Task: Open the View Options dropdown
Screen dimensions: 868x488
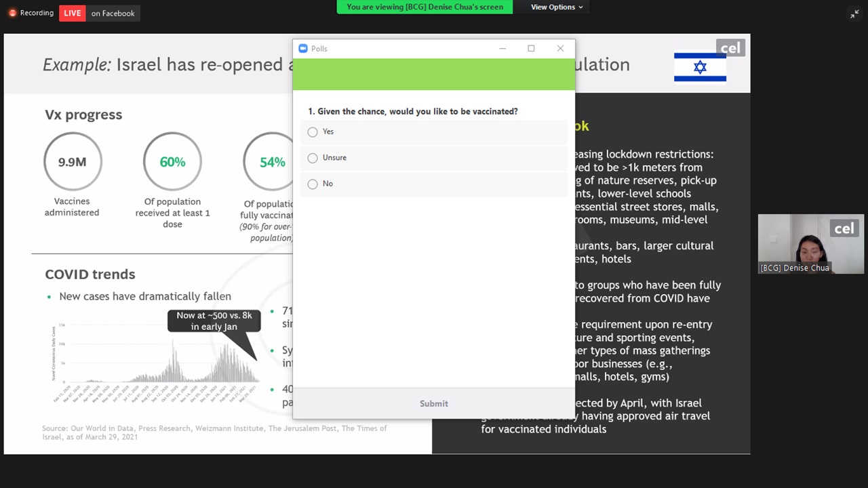Action: (x=556, y=7)
